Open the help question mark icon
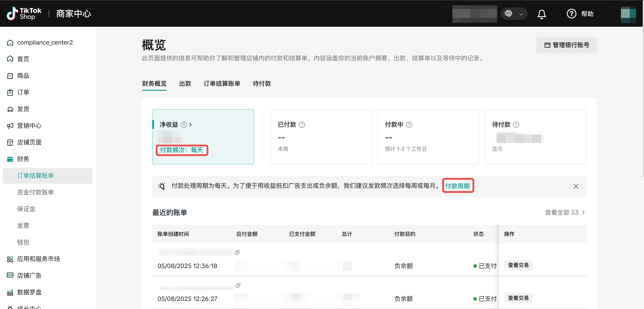Image resolution: width=644 pixels, height=309 pixels. click(571, 14)
